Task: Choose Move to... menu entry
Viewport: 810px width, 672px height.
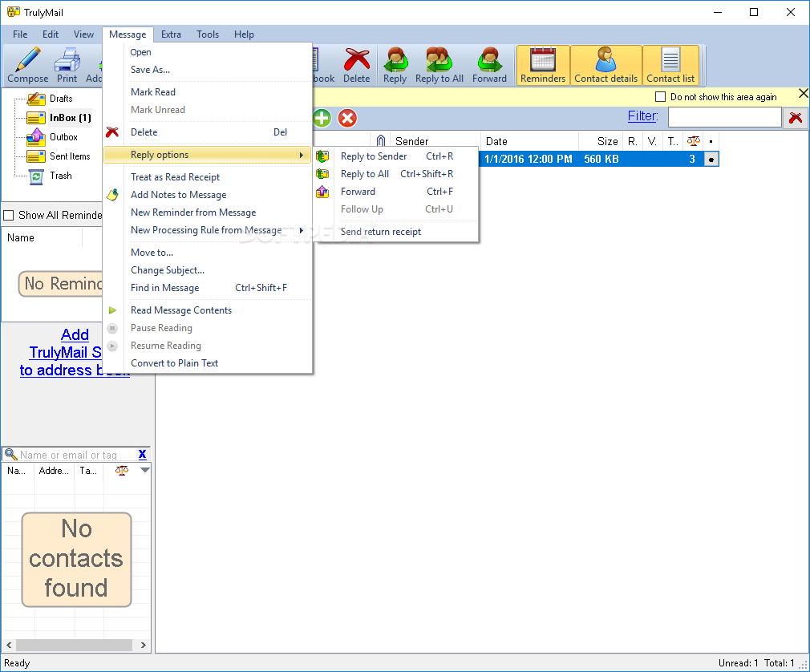Action: coord(208,253)
